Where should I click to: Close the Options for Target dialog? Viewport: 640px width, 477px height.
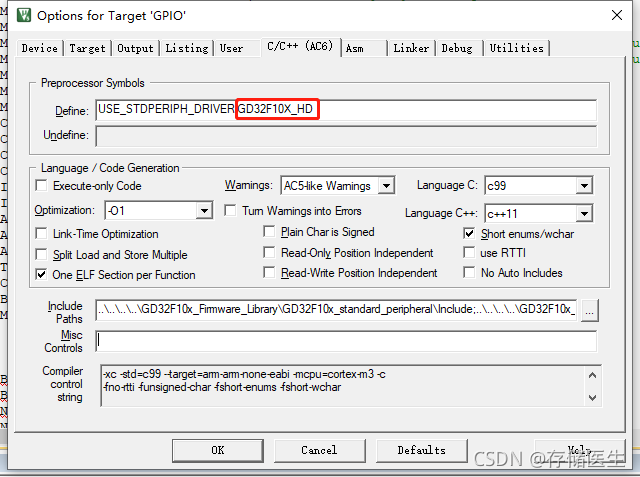pos(617,15)
